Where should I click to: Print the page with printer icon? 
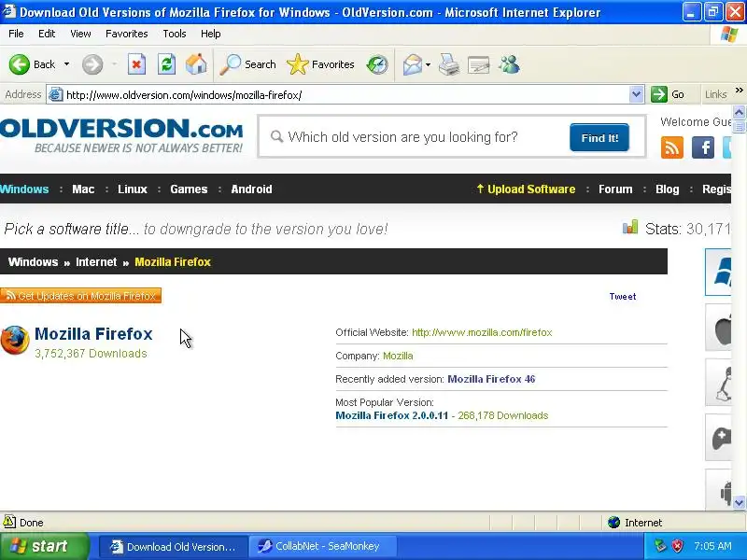(x=449, y=64)
